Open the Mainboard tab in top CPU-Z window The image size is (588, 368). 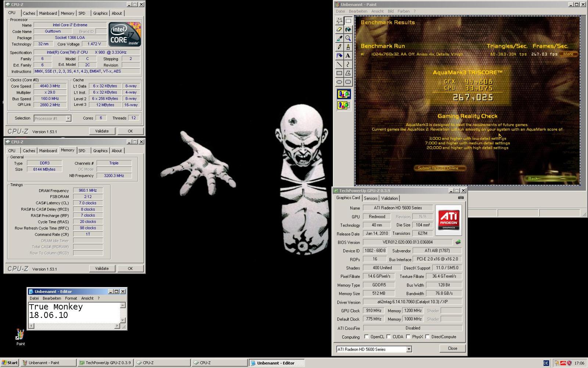click(48, 13)
